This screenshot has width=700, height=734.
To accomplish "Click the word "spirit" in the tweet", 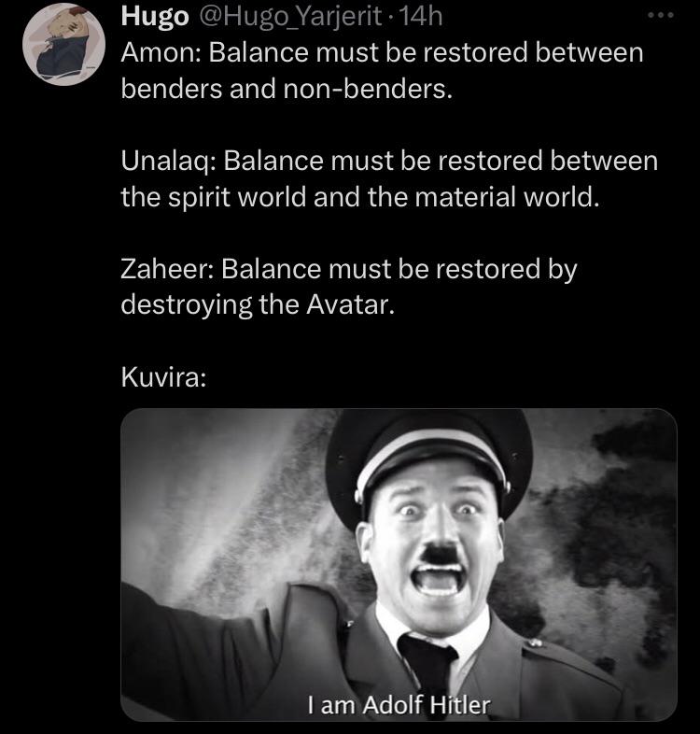I will [200, 197].
